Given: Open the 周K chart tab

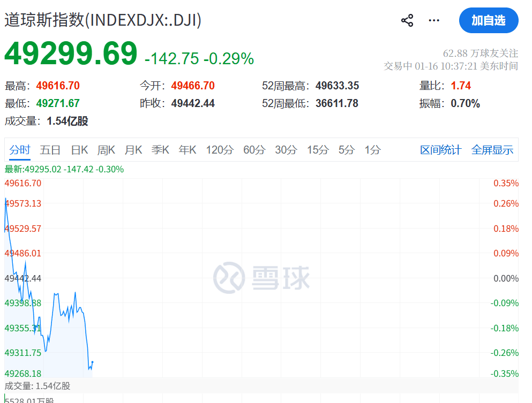Looking at the screenshot, I should tap(107, 150).
